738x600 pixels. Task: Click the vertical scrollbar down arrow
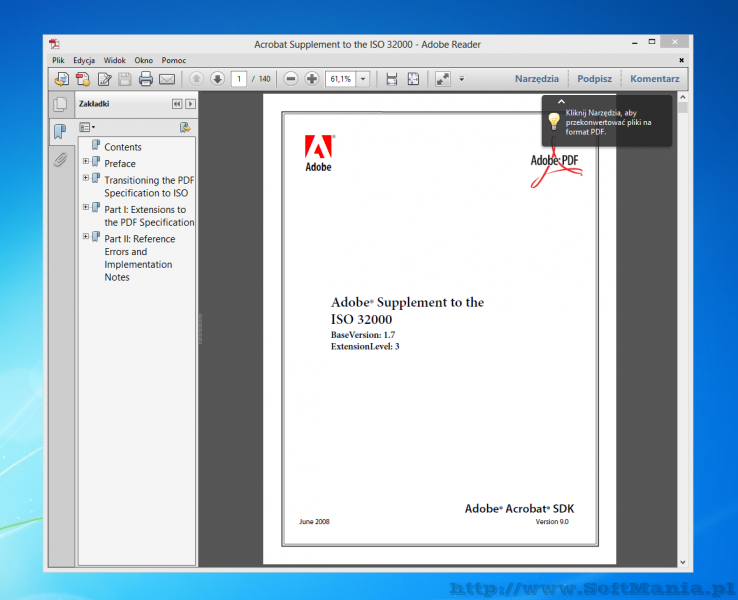683,562
